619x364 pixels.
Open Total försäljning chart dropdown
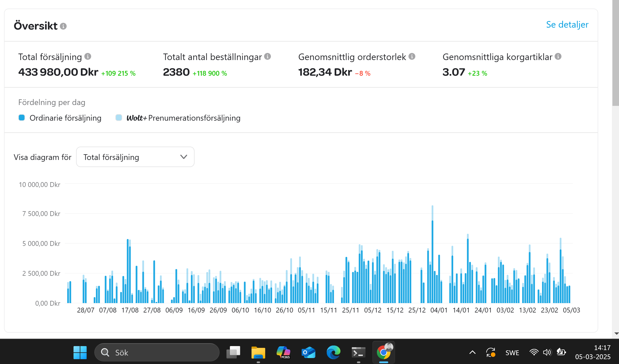[x=135, y=157]
